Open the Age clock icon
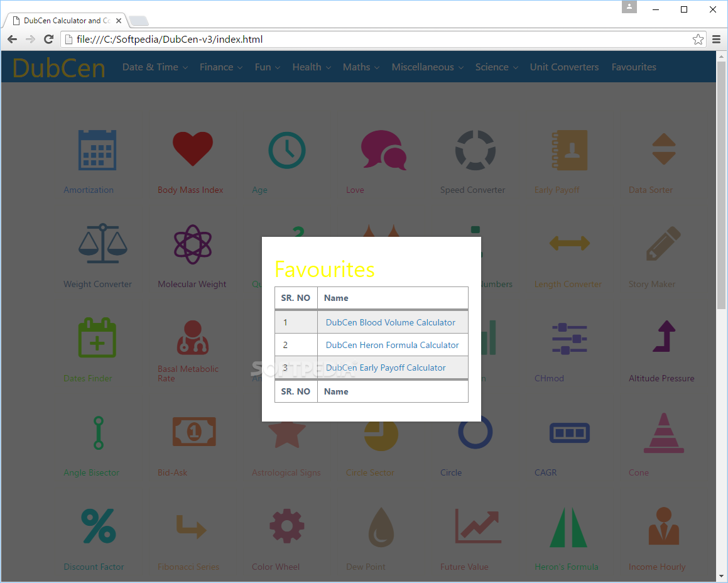 287,150
